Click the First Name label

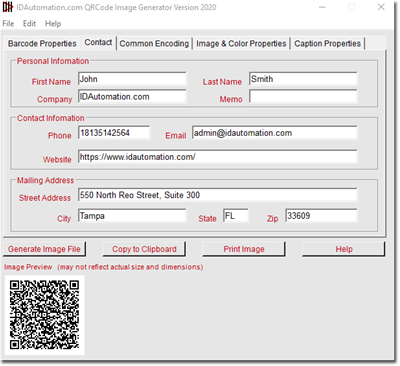pyautogui.click(x=51, y=82)
